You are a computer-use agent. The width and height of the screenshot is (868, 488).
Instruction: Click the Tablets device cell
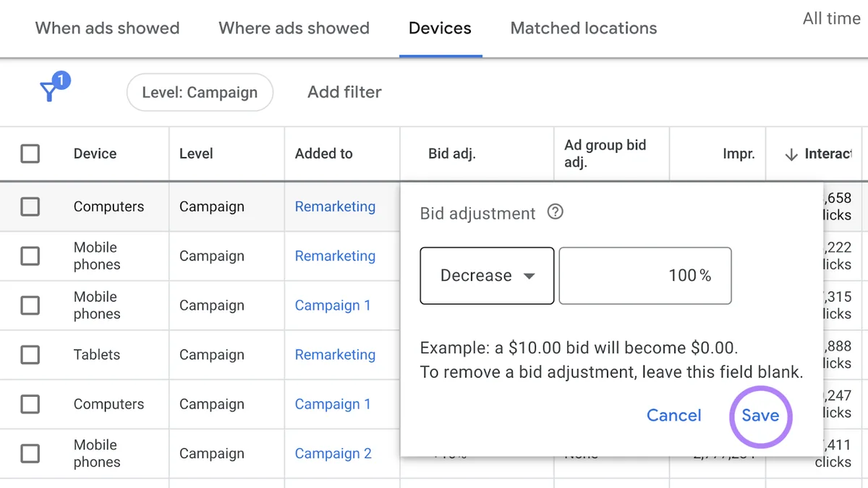pyautogui.click(x=97, y=355)
